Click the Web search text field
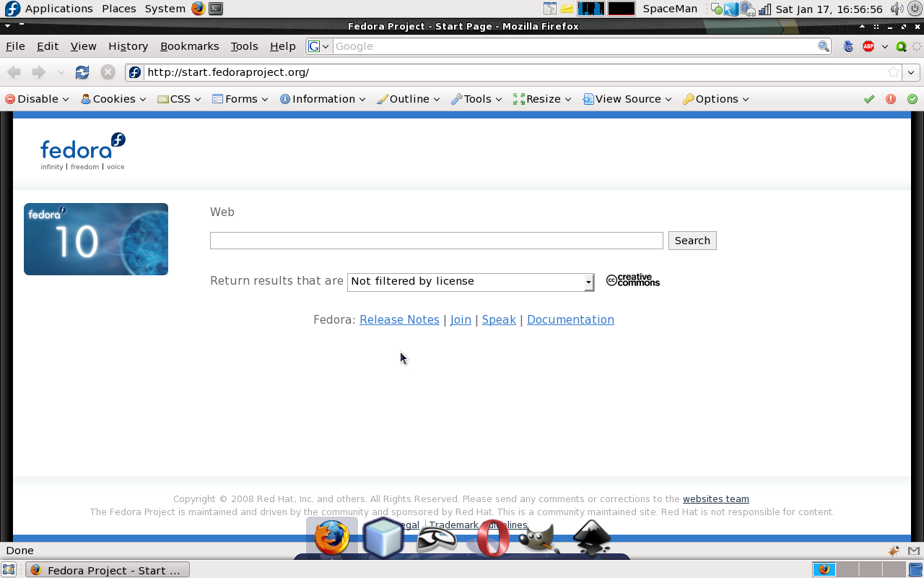The image size is (924, 578). coord(436,241)
